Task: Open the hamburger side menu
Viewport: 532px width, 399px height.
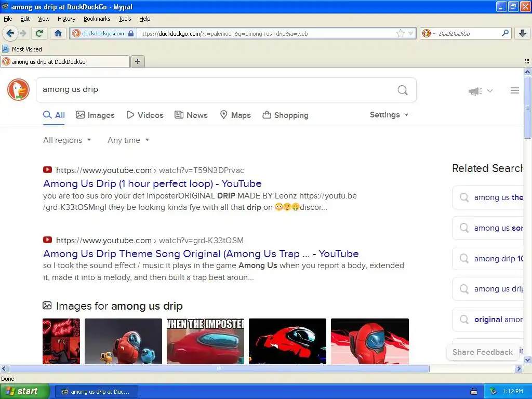Action: tap(515, 90)
